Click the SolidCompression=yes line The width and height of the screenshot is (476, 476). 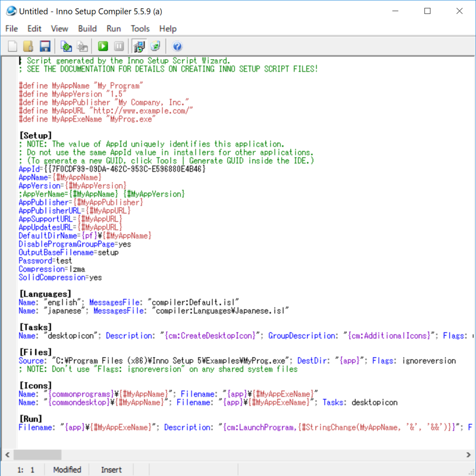pyautogui.click(x=60, y=277)
